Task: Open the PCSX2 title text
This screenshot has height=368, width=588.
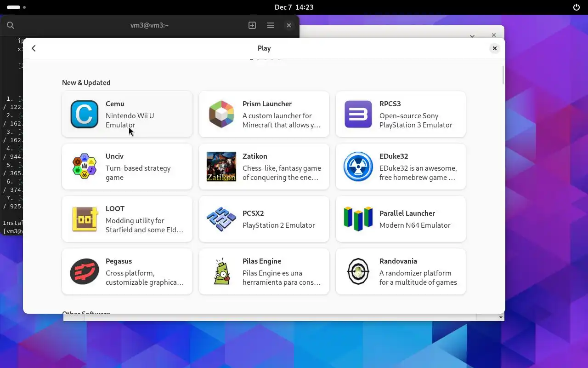Action: 253,213
